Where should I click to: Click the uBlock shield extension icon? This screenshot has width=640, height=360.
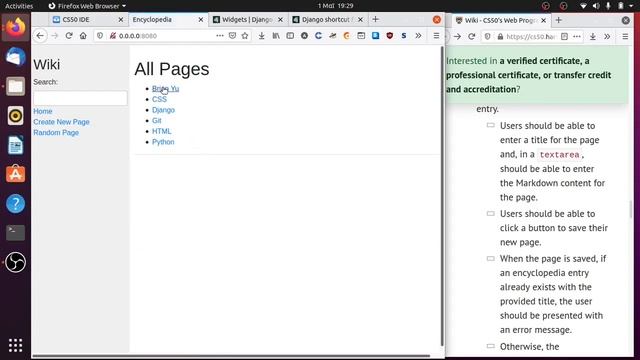(389, 36)
